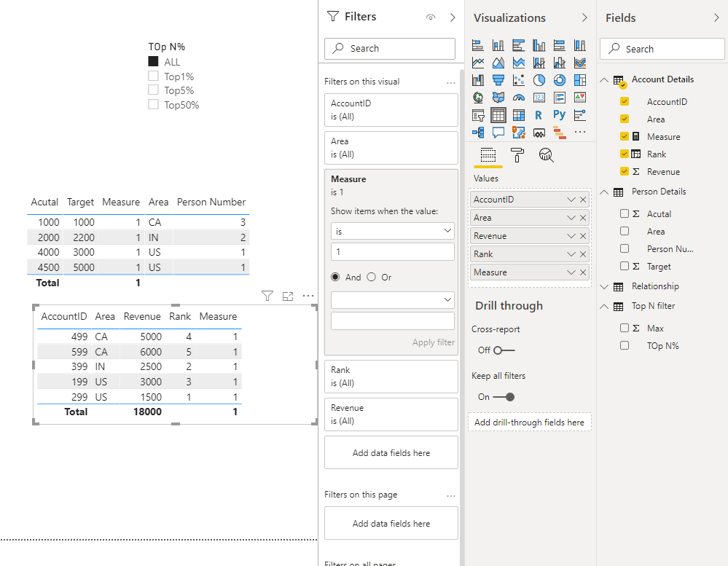Screen dimensions: 728x566
Task: Open the Format paint roller tab
Action: (x=517, y=155)
